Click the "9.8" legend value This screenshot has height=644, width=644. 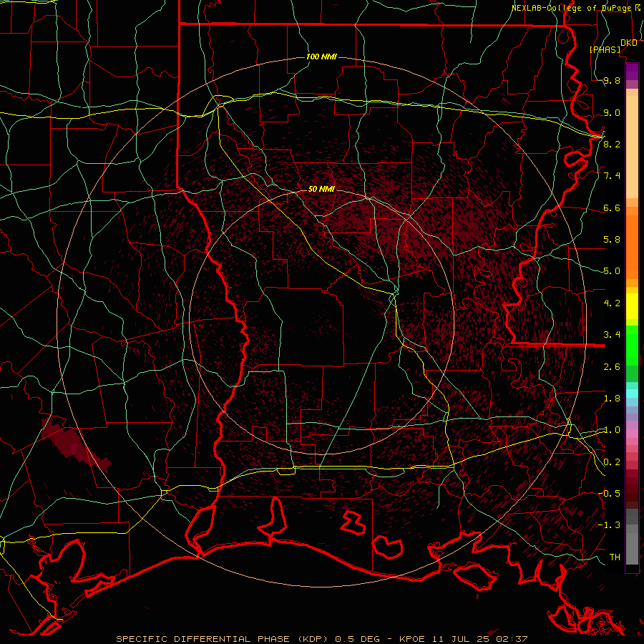click(612, 81)
